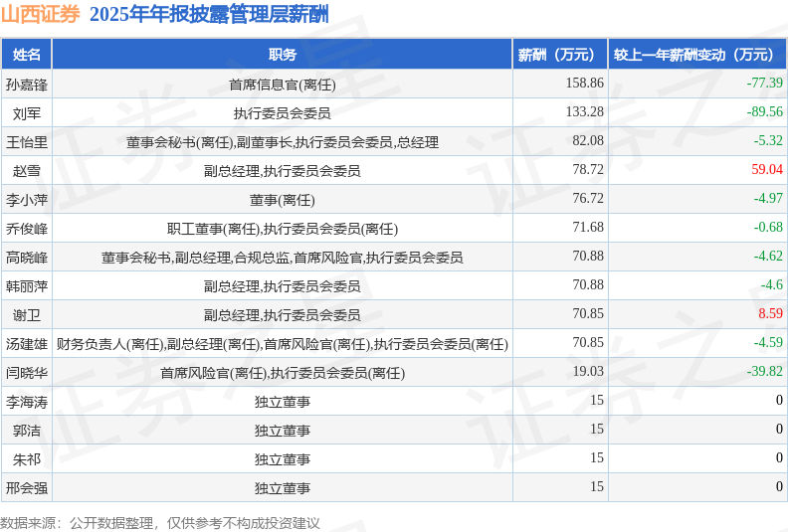Select the name 孙嘉锋

[x=27, y=84]
